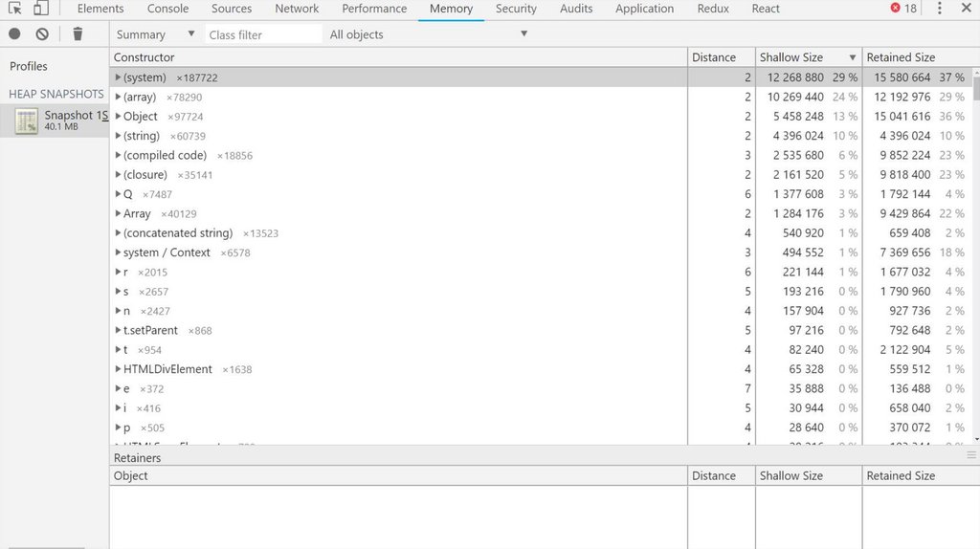The height and width of the screenshot is (549, 980).
Task: Open the Summary view dropdown
Action: 155,34
